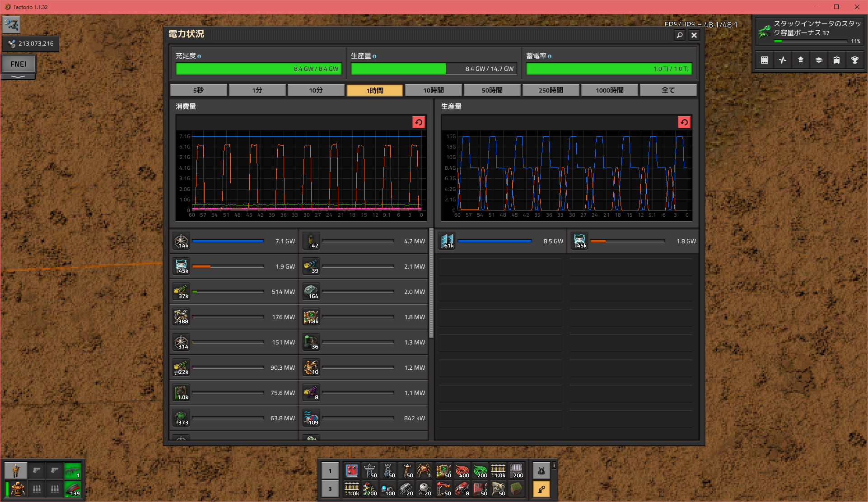Click the info icon beside 生産量 header
Screen dimensions: 868x502
[x=374, y=56]
